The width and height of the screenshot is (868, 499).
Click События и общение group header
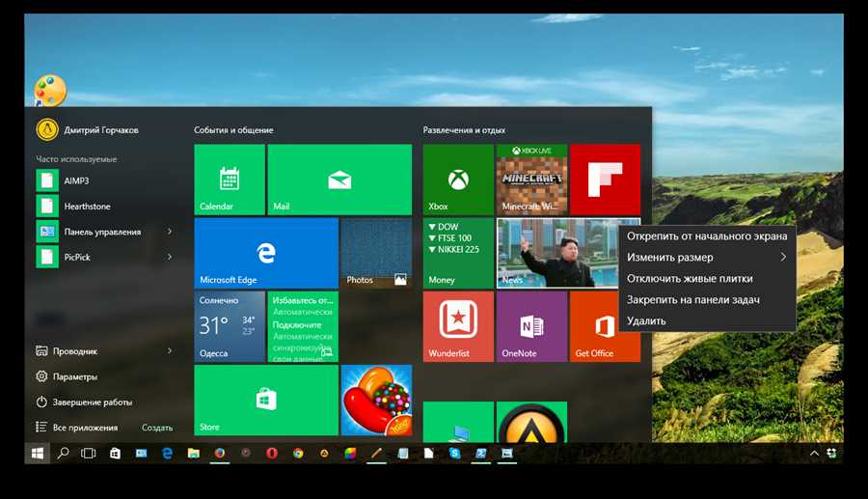pyautogui.click(x=233, y=130)
